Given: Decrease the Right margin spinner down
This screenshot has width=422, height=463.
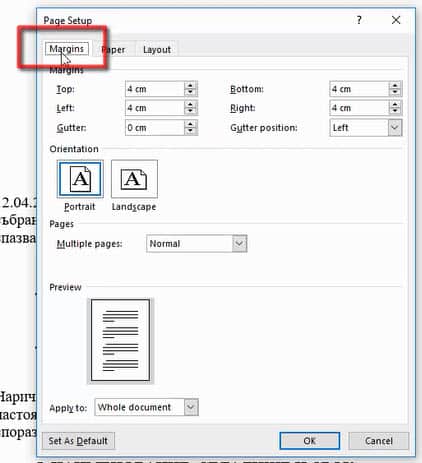Looking at the screenshot, I should (395, 111).
